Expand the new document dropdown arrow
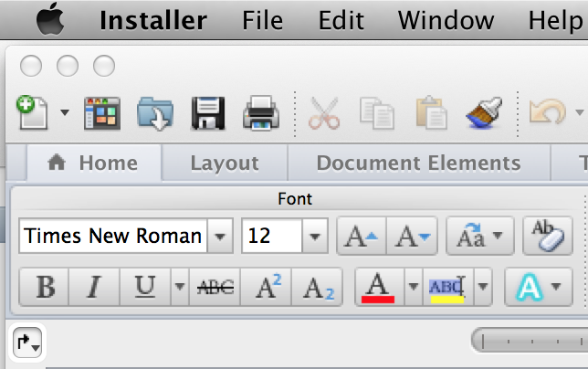 [x=65, y=112]
